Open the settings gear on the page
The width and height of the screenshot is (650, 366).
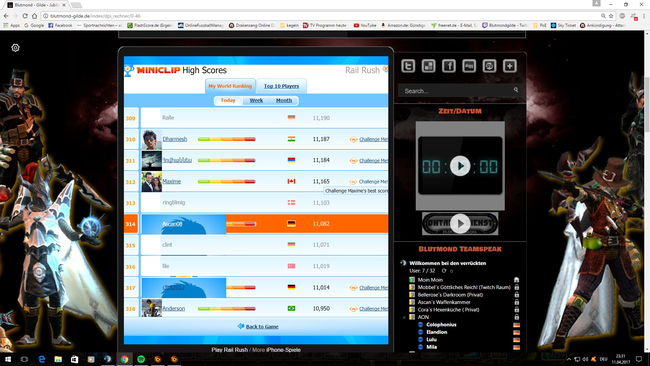(x=15, y=48)
